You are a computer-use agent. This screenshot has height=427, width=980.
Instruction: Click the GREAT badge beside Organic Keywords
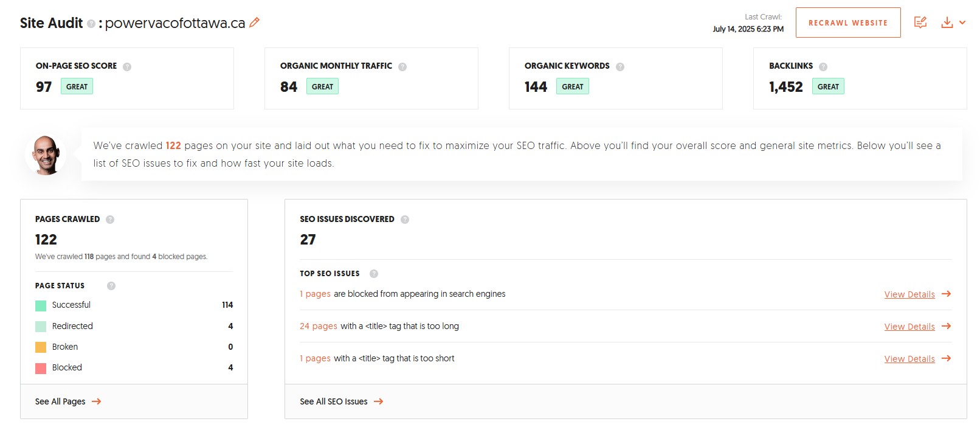pos(573,86)
